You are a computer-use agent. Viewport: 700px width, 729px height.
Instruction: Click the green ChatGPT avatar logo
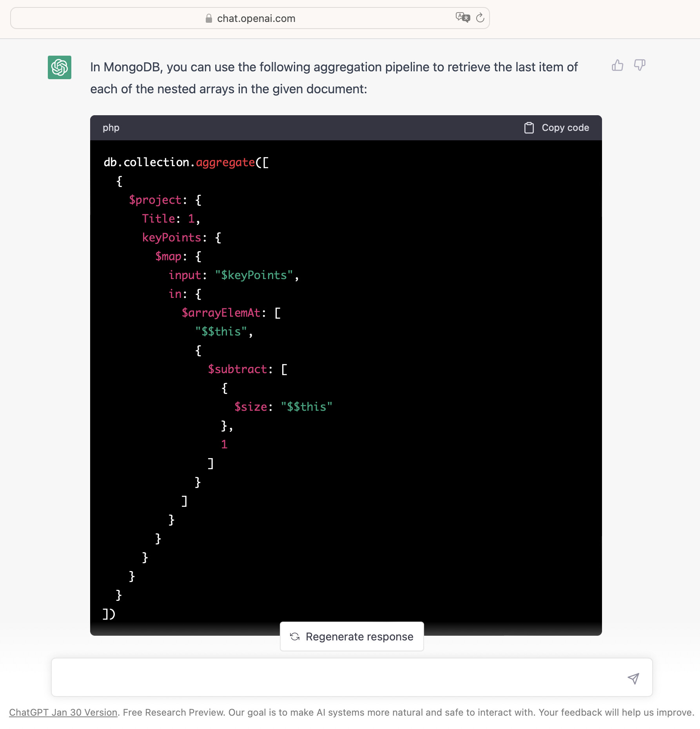point(60,67)
